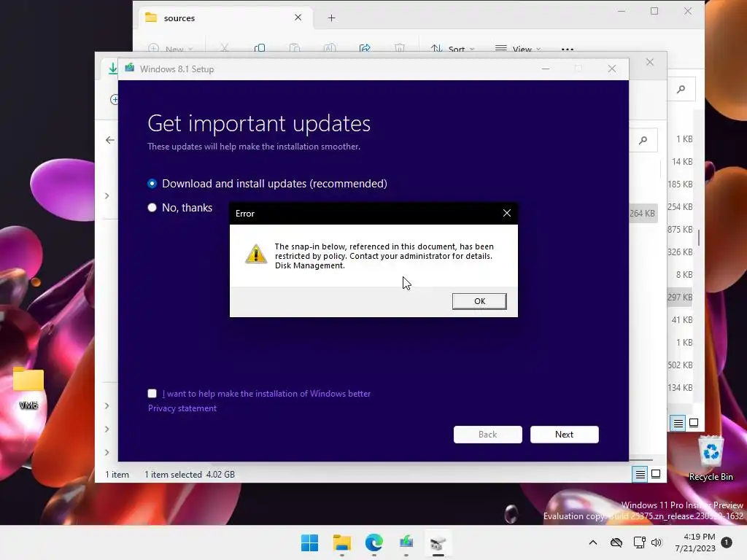Open See more ellipsis in Explorer toolbar
This screenshot has height=560, width=747.
(x=568, y=49)
